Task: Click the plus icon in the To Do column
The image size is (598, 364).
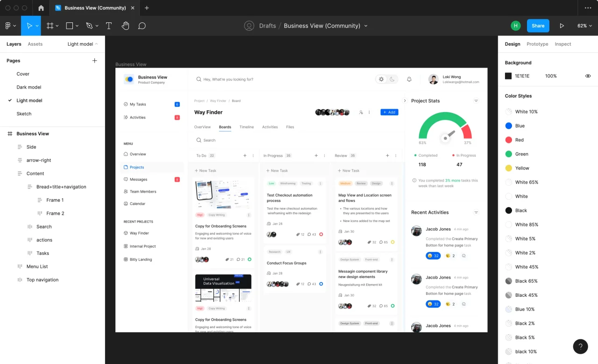Action: pyautogui.click(x=245, y=155)
